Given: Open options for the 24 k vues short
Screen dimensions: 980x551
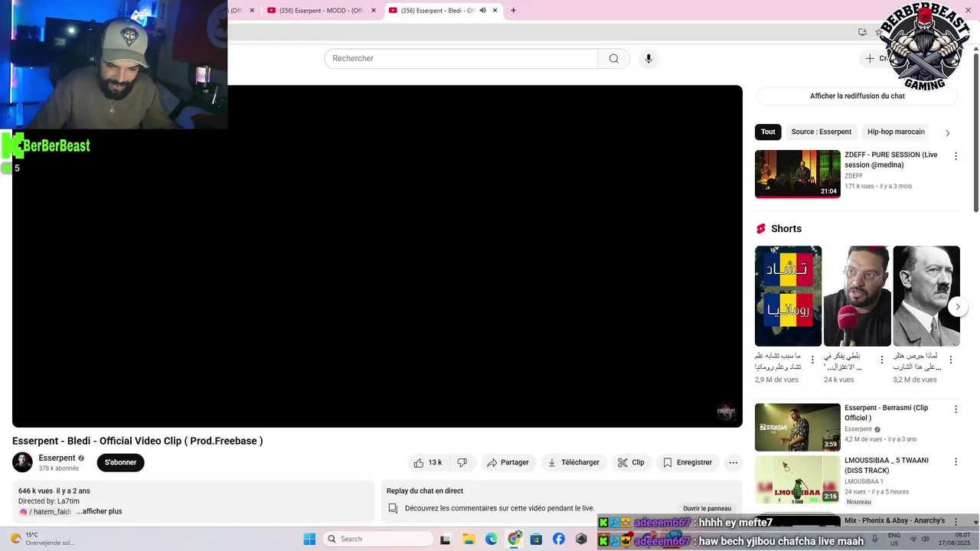Looking at the screenshot, I should (x=881, y=360).
